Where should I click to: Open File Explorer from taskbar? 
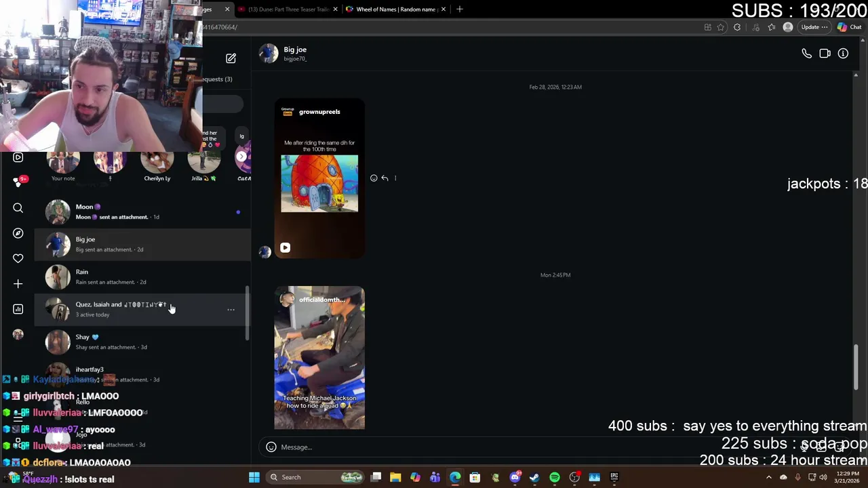pyautogui.click(x=395, y=477)
